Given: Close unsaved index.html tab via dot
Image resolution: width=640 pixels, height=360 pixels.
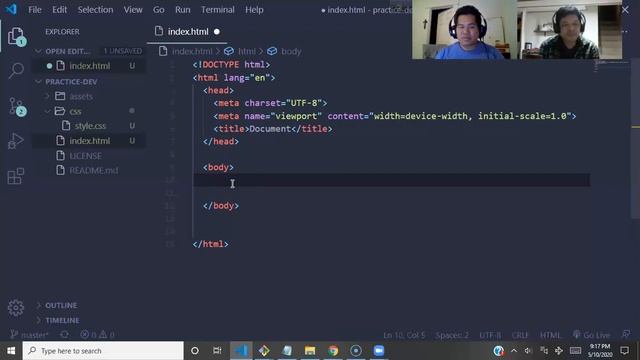Looking at the screenshot, I should [x=217, y=31].
